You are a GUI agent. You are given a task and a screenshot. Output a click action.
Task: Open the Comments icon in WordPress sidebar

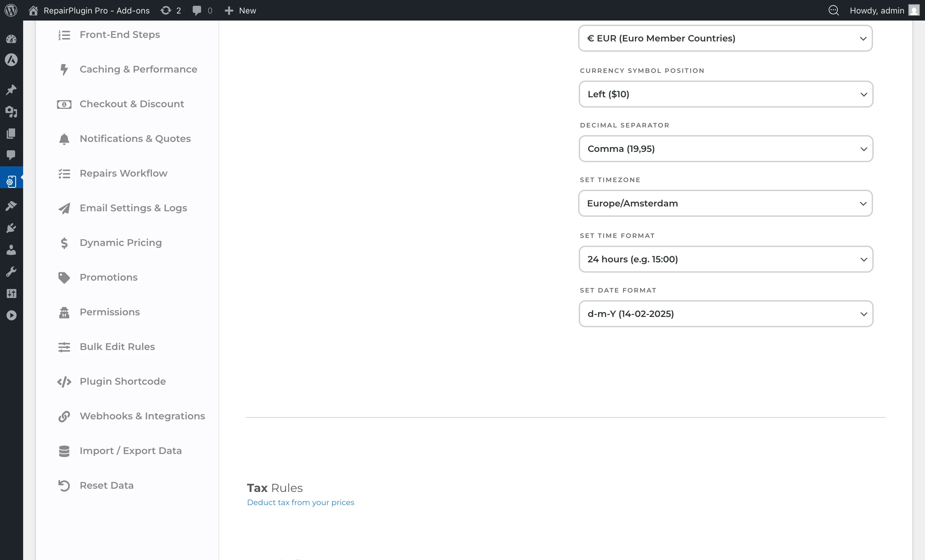tap(11, 155)
